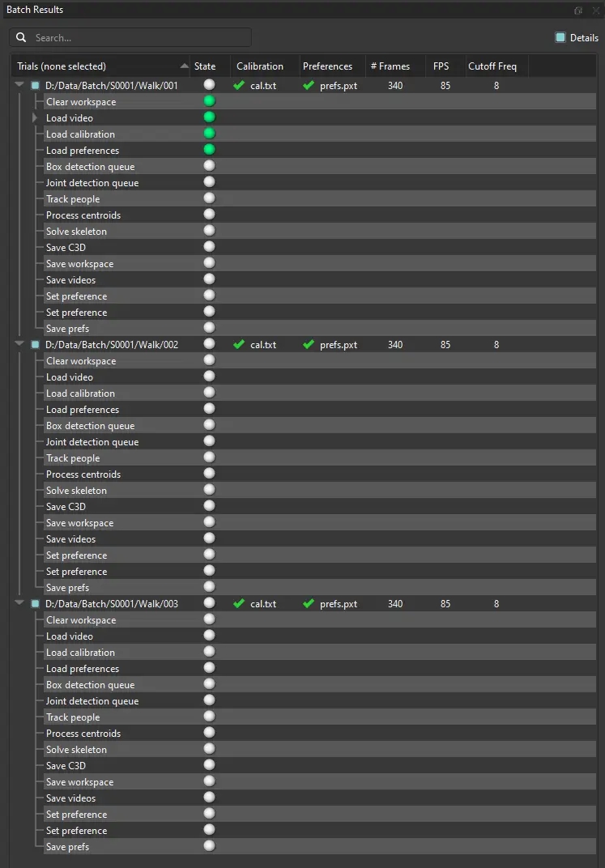The height and width of the screenshot is (868, 605).
Task: Click green state indicator for Clear workspace in Walk/001
Action: 209,101
